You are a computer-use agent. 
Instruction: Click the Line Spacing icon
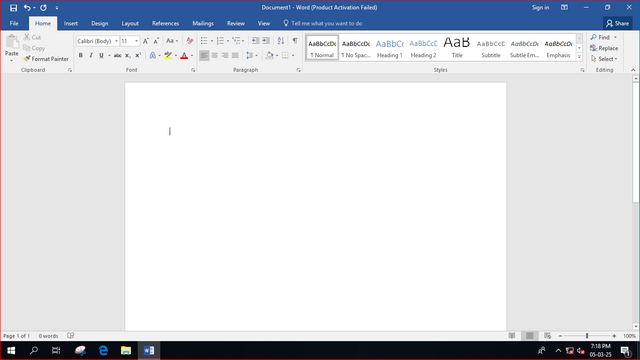coord(250,55)
